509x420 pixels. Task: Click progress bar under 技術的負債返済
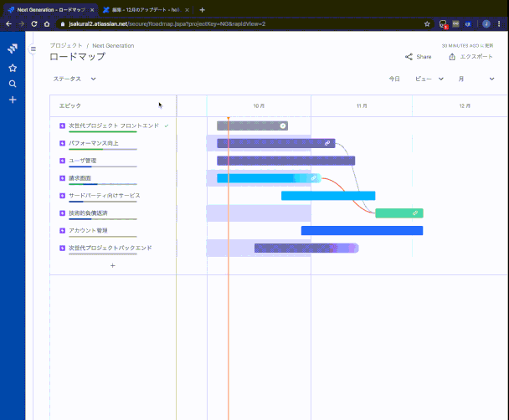click(x=103, y=219)
